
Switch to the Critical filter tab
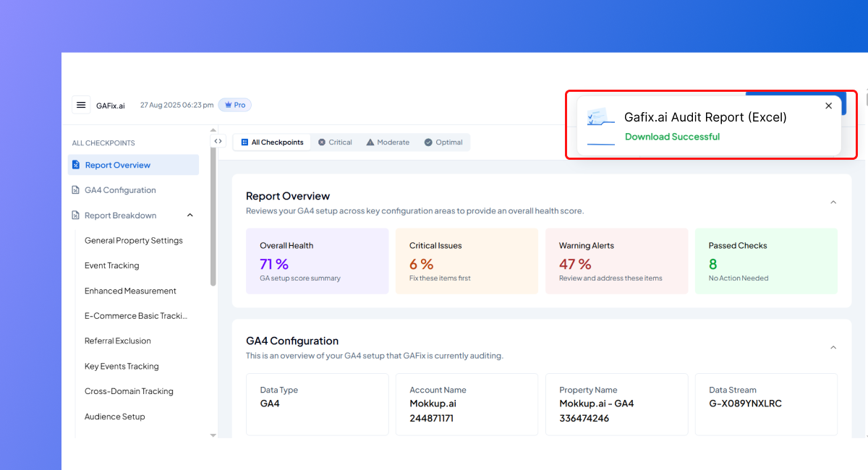(335, 142)
